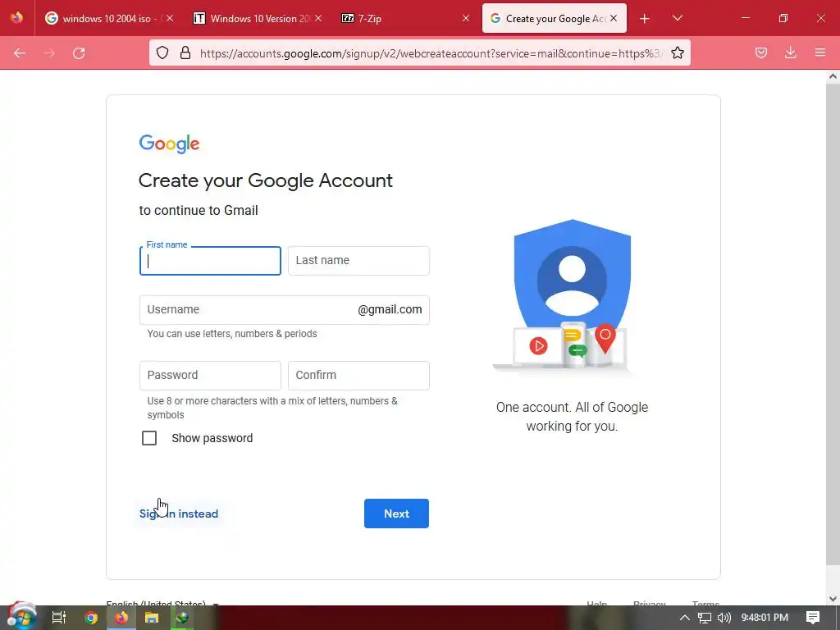Click the green taskbar app icon
This screenshot has height=630, width=840.
click(x=182, y=618)
